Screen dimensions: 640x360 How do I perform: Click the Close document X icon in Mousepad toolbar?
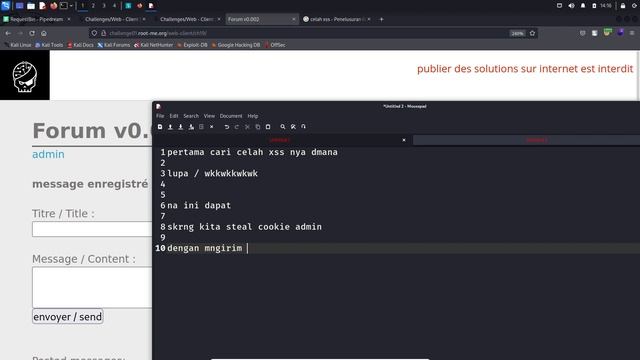click(211, 127)
